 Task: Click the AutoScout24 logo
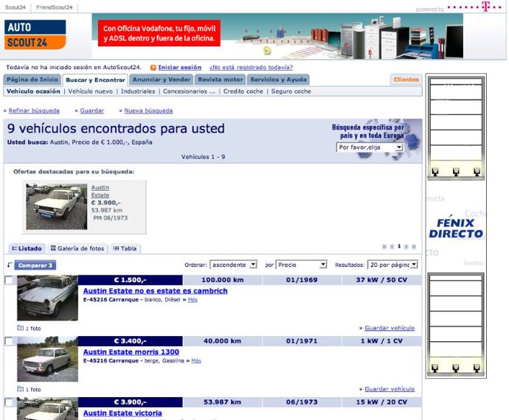[35, 35]
